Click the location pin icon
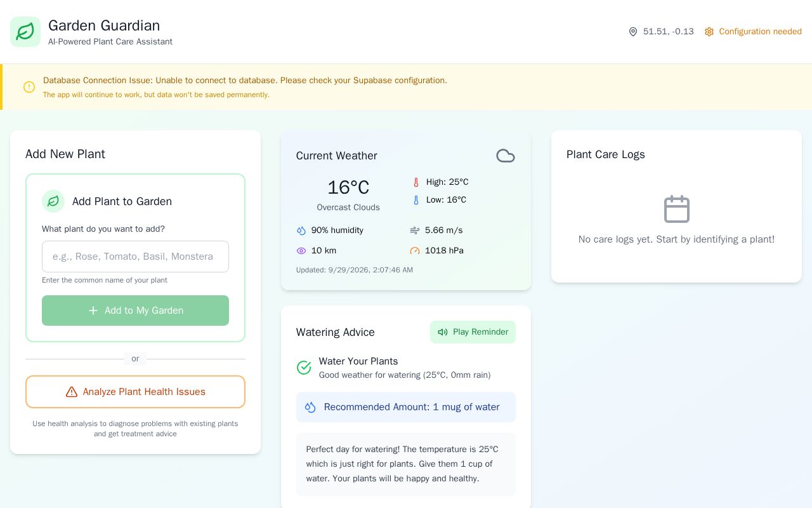 (632, 32)
